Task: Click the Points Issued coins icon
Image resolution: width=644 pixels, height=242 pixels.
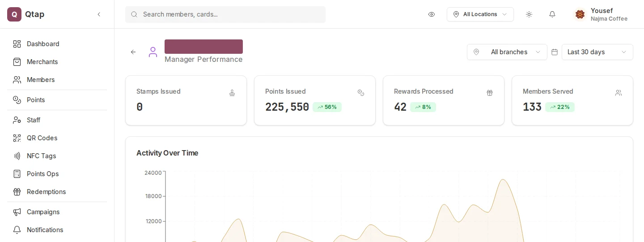Action: point(361,93)
